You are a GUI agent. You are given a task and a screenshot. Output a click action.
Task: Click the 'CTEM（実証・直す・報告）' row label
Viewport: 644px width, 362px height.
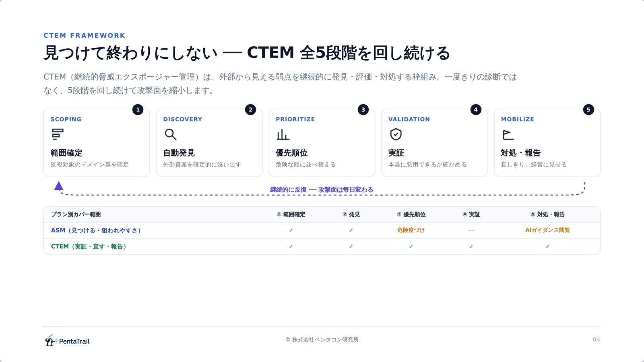point(89,247)
